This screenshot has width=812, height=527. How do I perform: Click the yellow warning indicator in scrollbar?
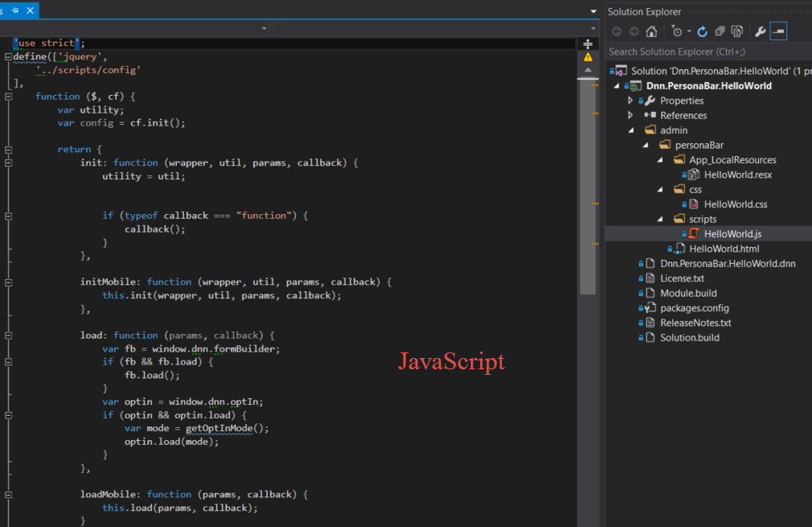point(588,57)
